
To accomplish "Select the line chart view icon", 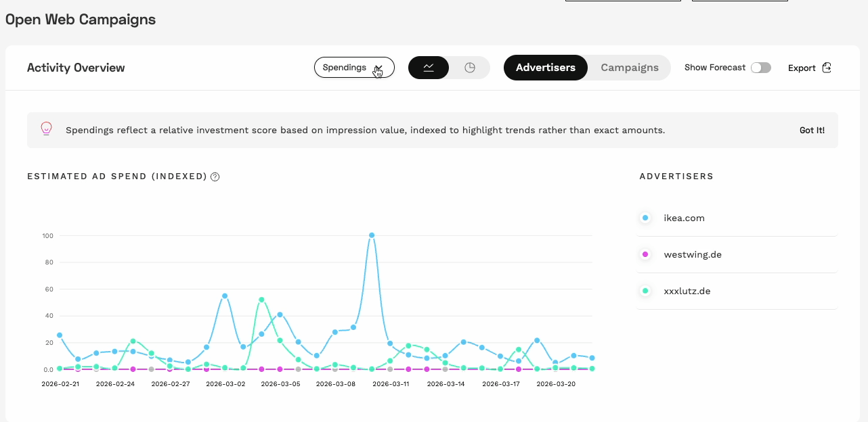I will 428,68.
